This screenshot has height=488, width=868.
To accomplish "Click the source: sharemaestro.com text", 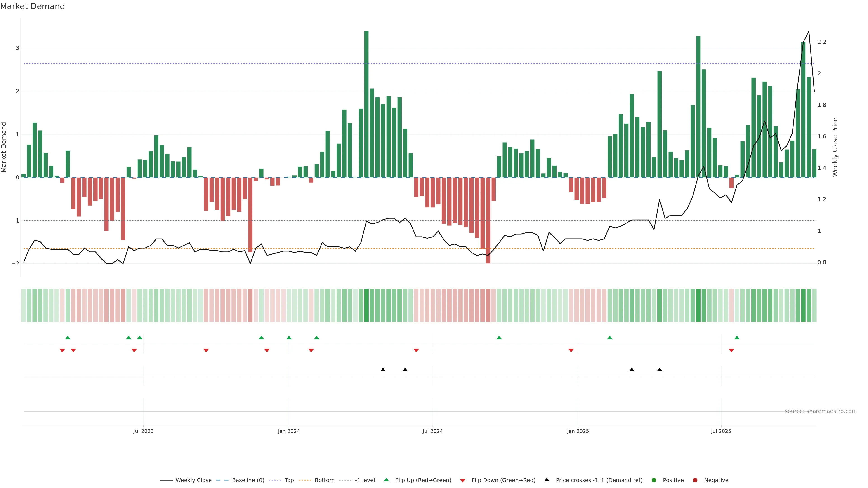I will (x=821, y=411).
